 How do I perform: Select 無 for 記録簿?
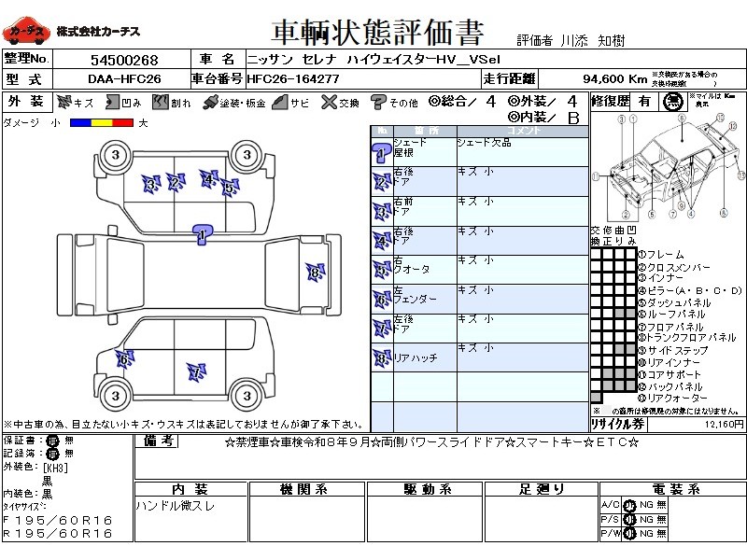pyautogui.click(x=68, y=454)
